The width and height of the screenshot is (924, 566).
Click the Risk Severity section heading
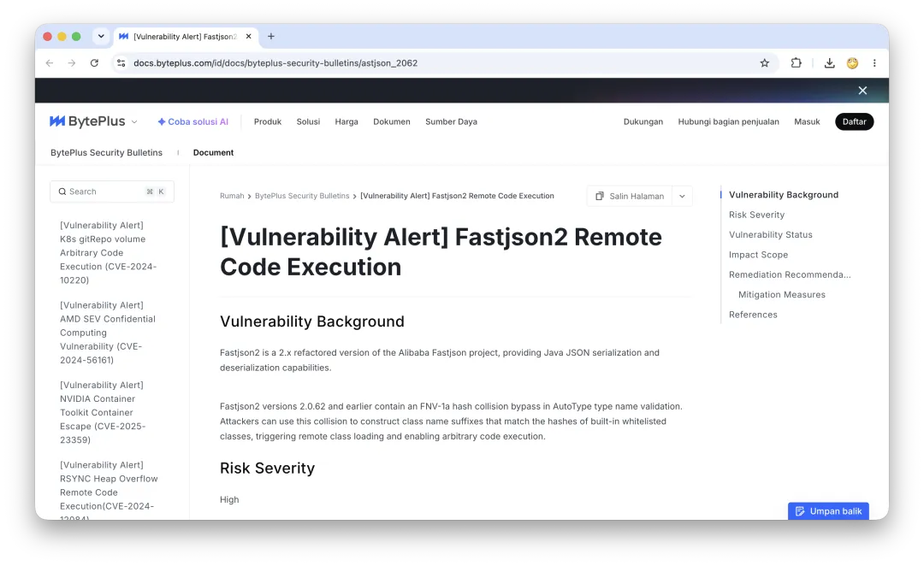pyautogui.click(x=268, y=469)
